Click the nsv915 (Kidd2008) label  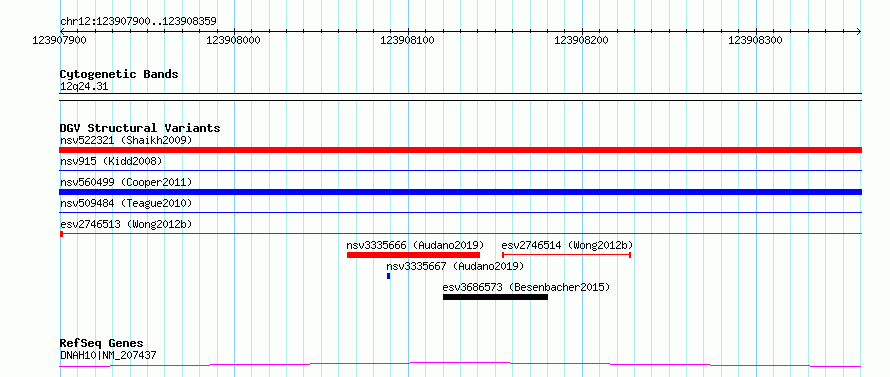pos(111,161)
